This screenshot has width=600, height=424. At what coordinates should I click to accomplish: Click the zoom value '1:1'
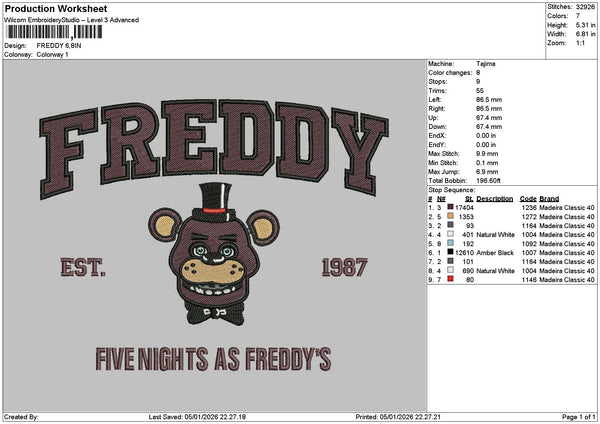pos(580,43)
